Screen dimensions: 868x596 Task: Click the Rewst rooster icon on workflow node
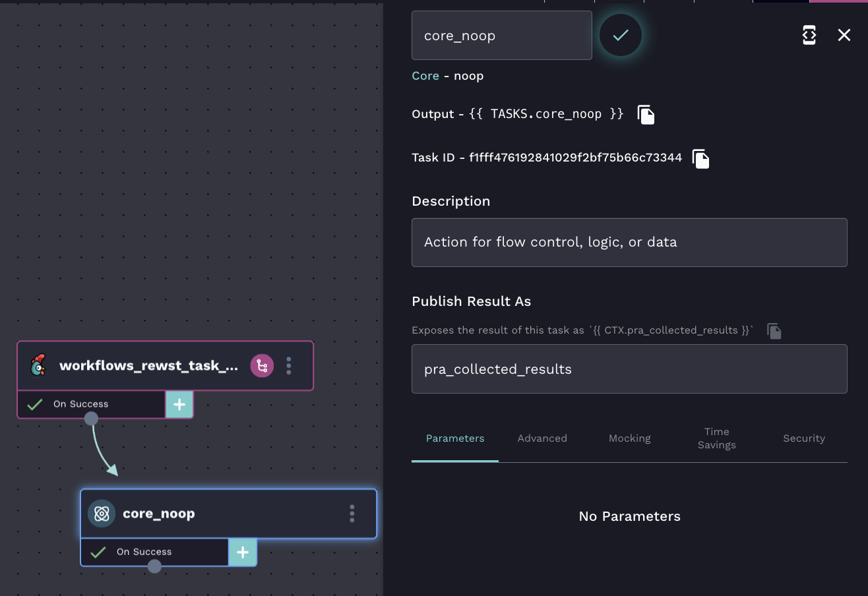[x=39, y=366]
